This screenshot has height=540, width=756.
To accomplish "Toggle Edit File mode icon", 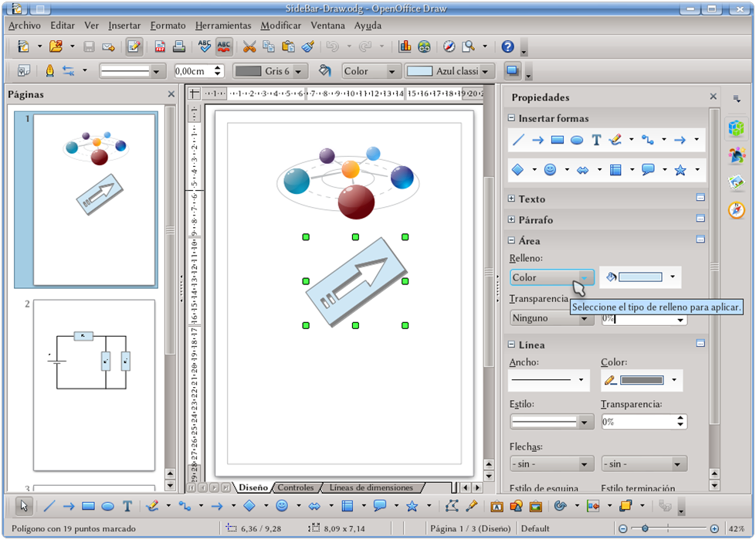I will (x=134, y=46).
